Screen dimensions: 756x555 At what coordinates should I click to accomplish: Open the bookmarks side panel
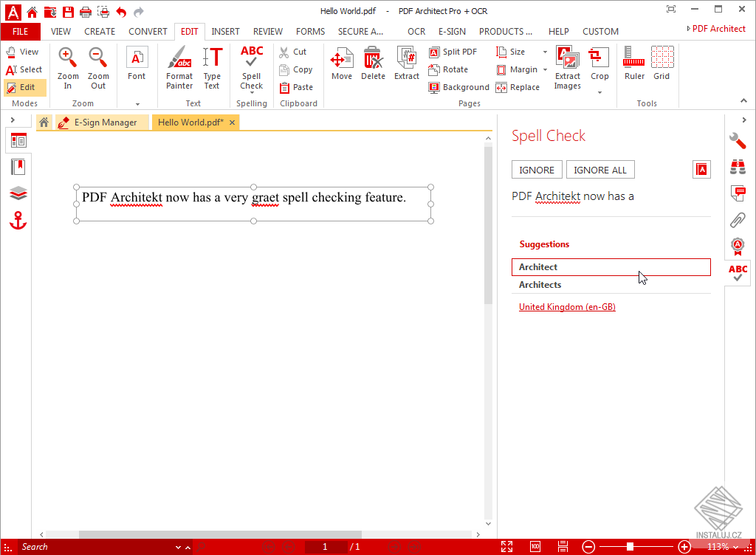18,168
